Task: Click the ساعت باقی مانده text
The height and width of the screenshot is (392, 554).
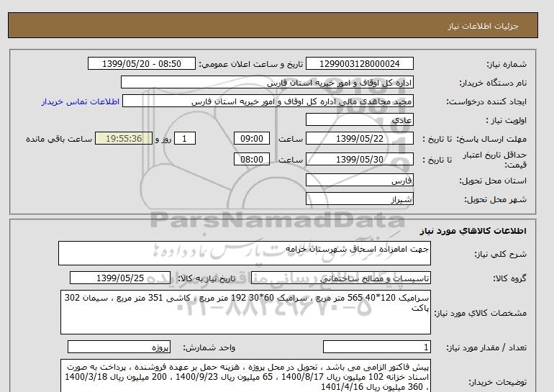Action: click(x=59, y=139)
